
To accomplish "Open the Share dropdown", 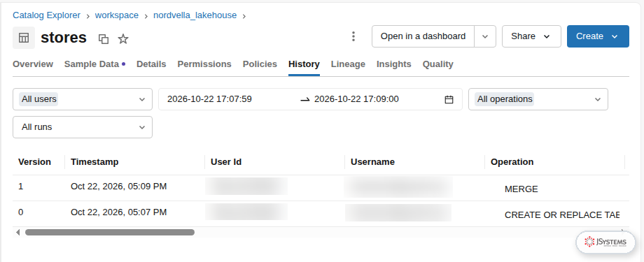I will (x=531, y=36).
